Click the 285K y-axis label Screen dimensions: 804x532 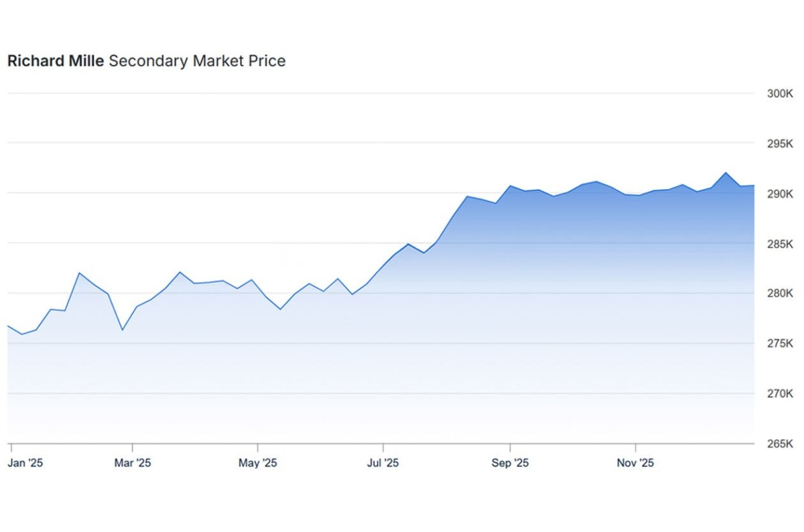point(780,244)
